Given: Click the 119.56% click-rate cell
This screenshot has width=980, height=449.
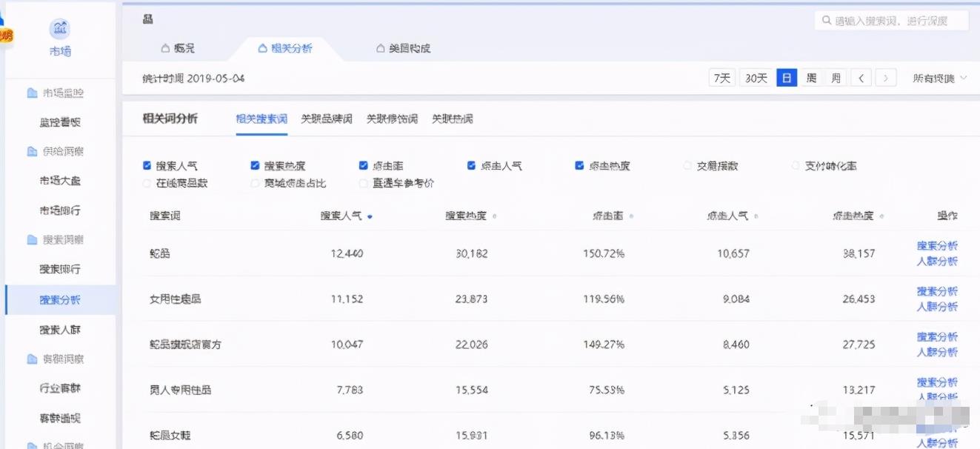Looking at the screenshot, I should click(x=604, y=299).
